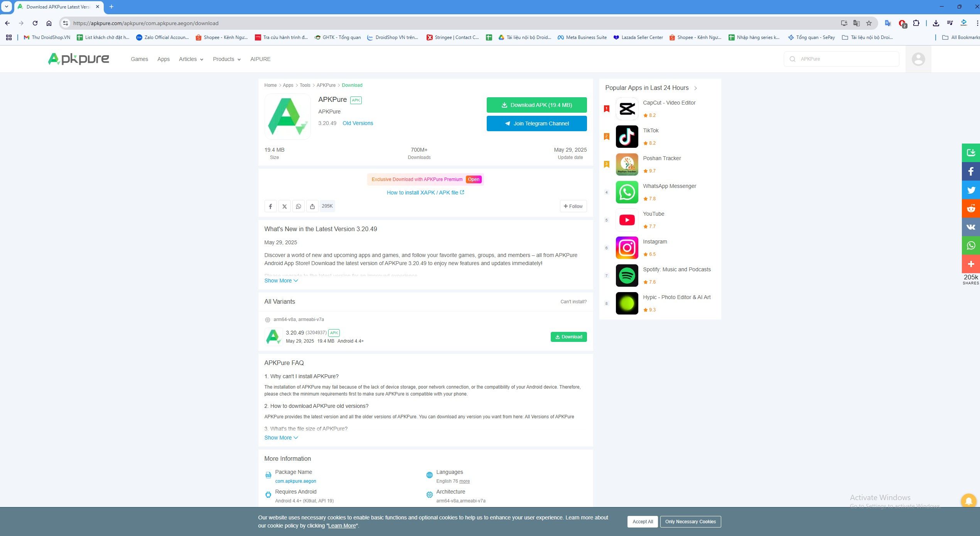Open a new browser tab with plus
The height and width of the screenshot is (536, 980).
coord(111,7)
